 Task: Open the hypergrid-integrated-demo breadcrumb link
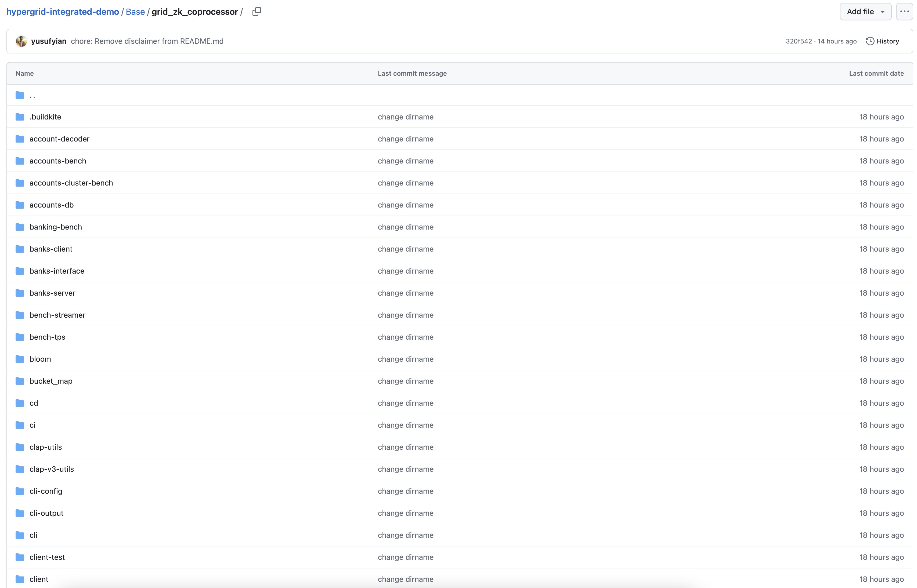tap(63, 12)
